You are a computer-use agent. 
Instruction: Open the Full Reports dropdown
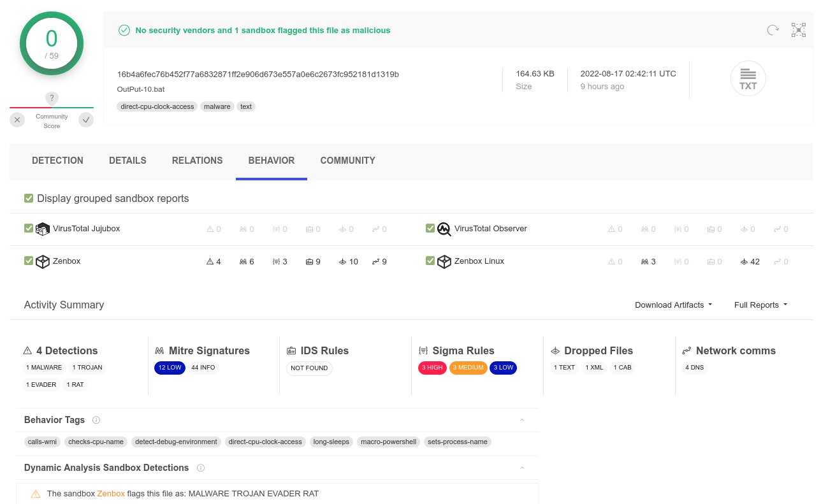pyautogui.click(x=760, y=305)
